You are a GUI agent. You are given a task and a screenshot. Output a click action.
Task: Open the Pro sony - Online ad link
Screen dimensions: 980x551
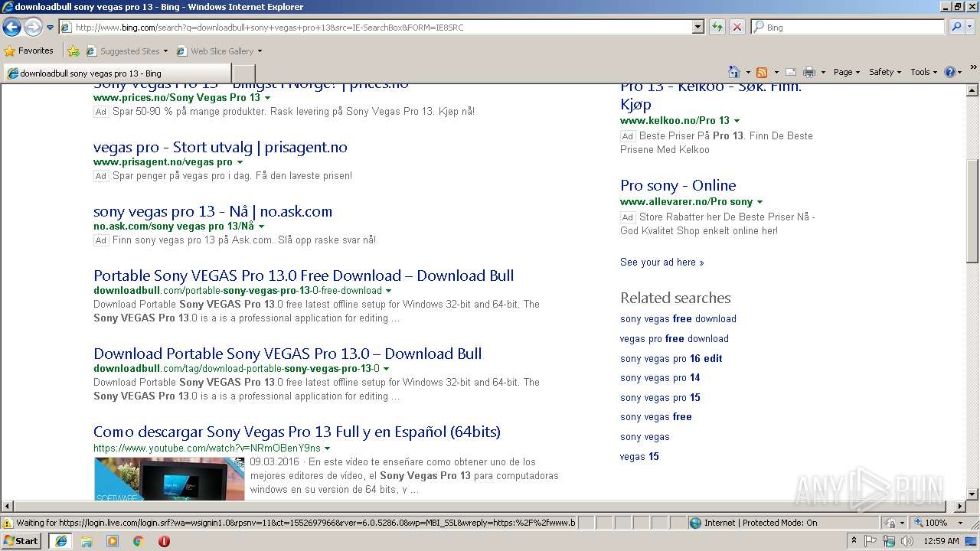click(678, 185)
